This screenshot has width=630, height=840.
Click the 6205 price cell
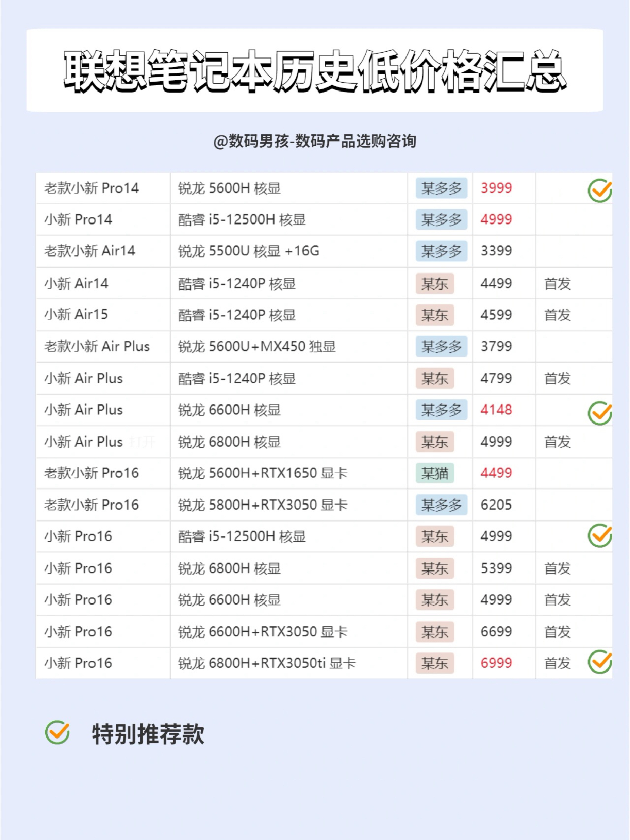click(496, 505)
